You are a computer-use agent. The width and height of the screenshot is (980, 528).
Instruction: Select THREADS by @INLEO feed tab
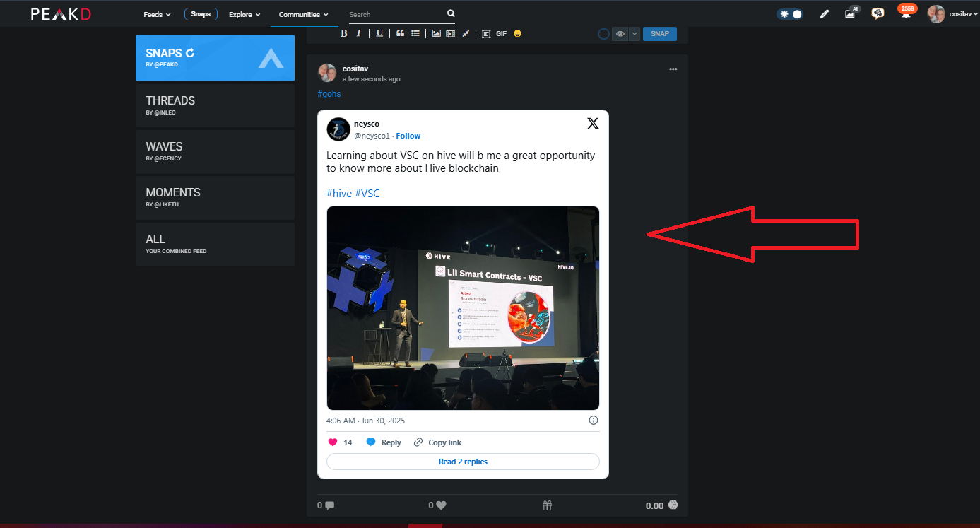(215, 105)
